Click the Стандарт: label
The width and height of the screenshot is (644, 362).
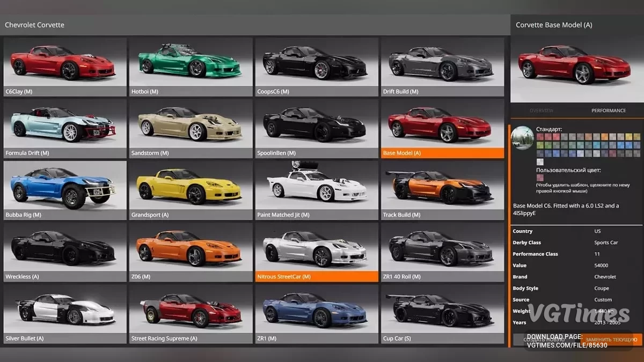pos(549,129)
